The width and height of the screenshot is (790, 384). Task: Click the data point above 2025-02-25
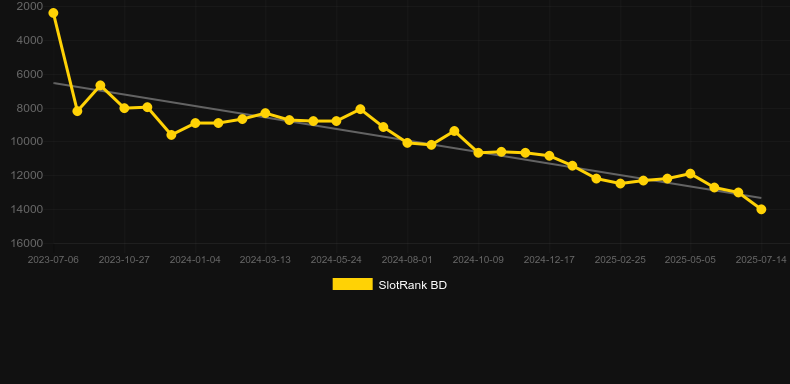(620, 183)
